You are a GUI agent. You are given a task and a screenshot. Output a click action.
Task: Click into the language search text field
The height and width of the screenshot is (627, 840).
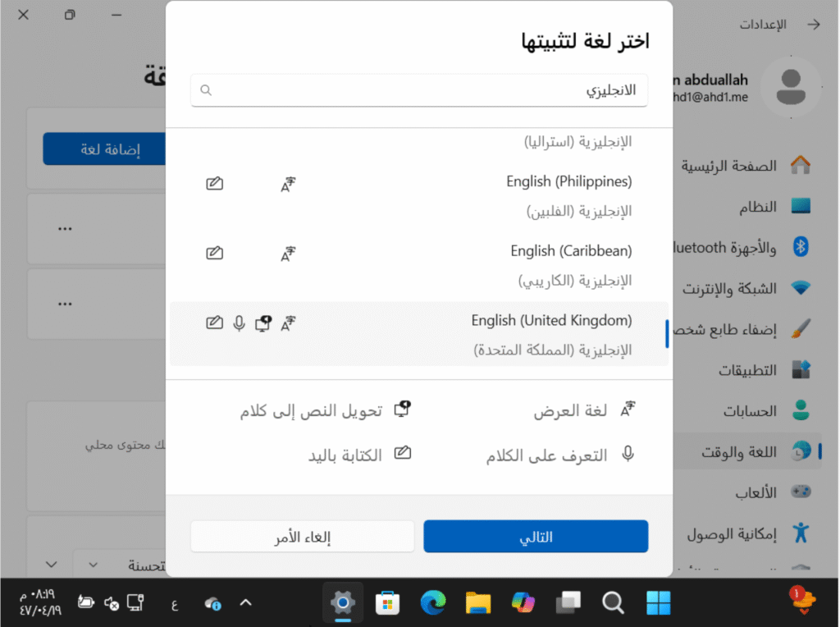(x=418, y=91)
